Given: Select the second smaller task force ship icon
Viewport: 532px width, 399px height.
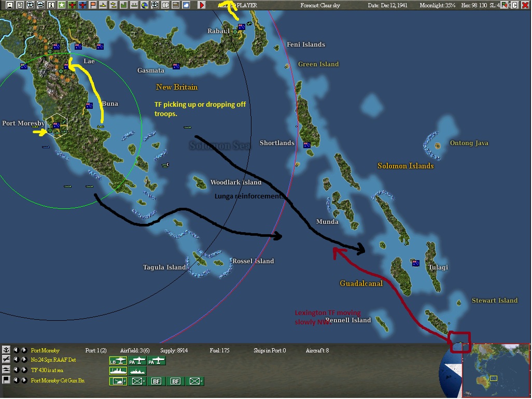Looking at the screenshot, I should tap(137, 371).
